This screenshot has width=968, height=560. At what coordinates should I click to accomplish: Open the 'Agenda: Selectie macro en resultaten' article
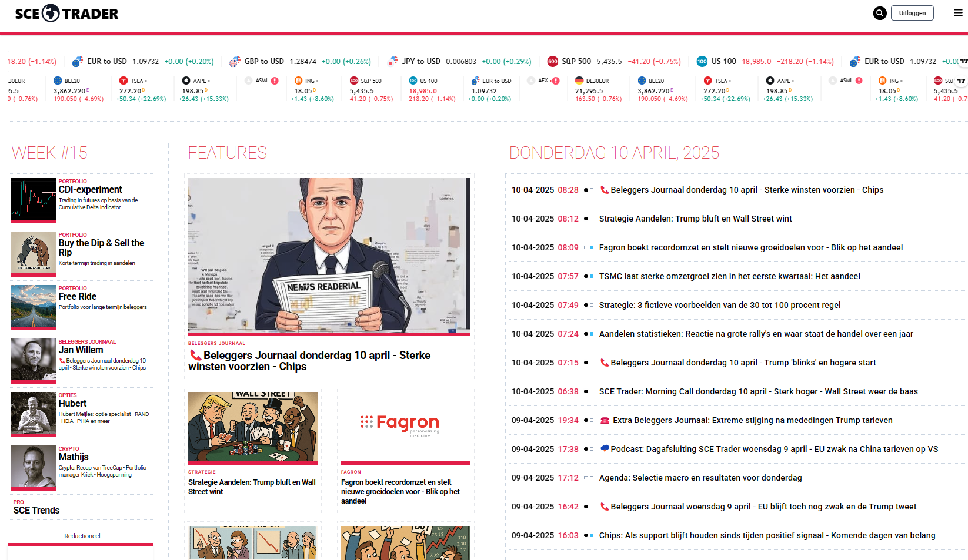pos(700,478)
